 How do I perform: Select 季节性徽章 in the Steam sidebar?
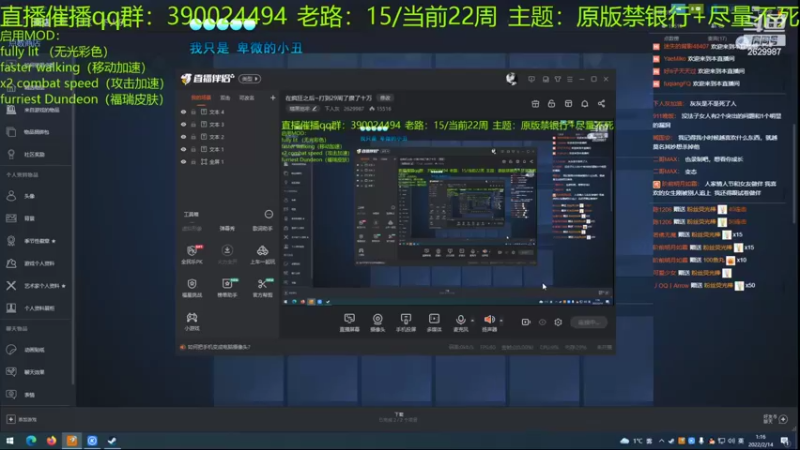click(36, 241)
